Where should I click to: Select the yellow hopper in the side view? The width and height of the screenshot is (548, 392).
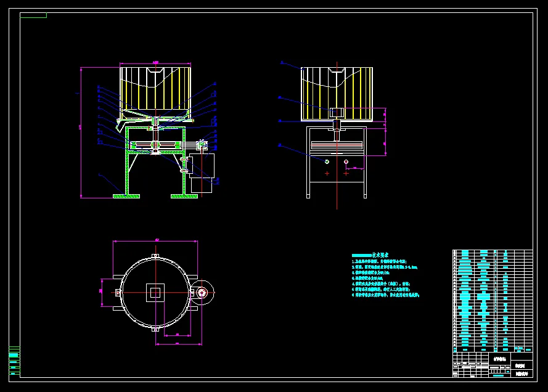pyautogui.click(x=337, y=94)
